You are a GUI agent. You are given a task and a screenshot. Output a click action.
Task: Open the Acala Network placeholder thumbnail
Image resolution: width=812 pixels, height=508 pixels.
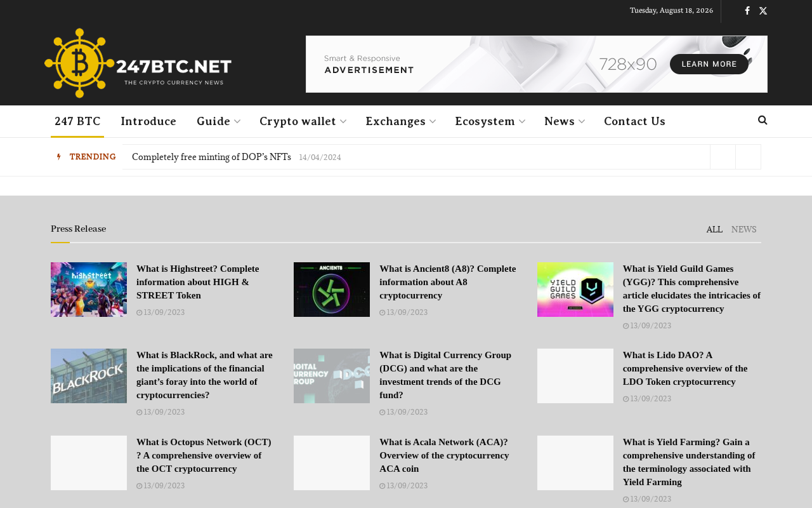pyautogui.click(x=332, y=463)
